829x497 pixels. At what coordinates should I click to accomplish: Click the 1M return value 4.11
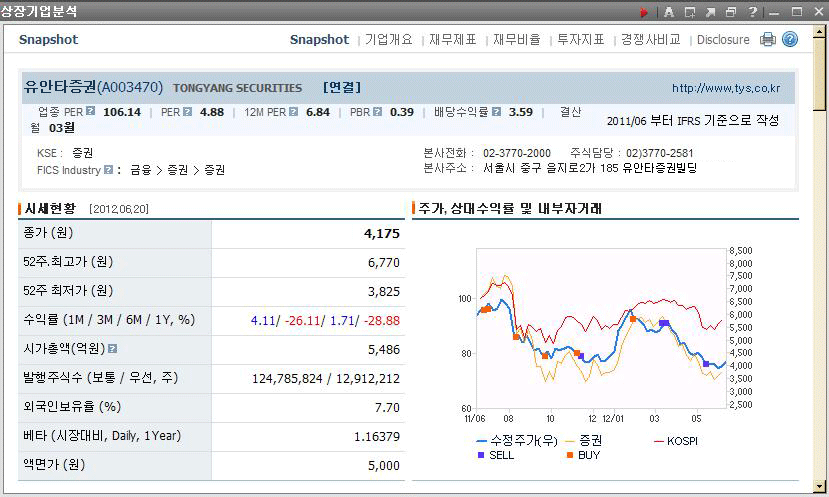pos(263,321)
